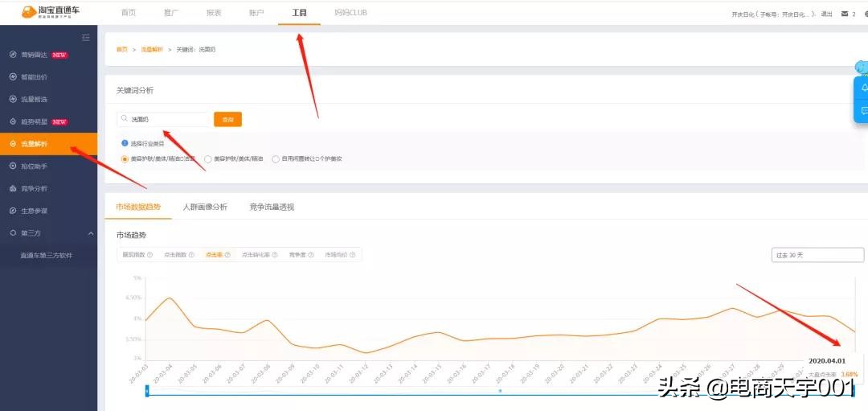The image size is (868, 411).
Task: Open 生意参谋 in the sidebar
Action: coord(34,211)
